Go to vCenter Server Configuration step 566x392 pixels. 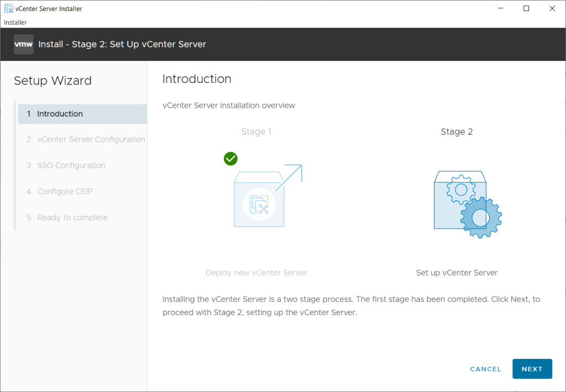point(91,139)
